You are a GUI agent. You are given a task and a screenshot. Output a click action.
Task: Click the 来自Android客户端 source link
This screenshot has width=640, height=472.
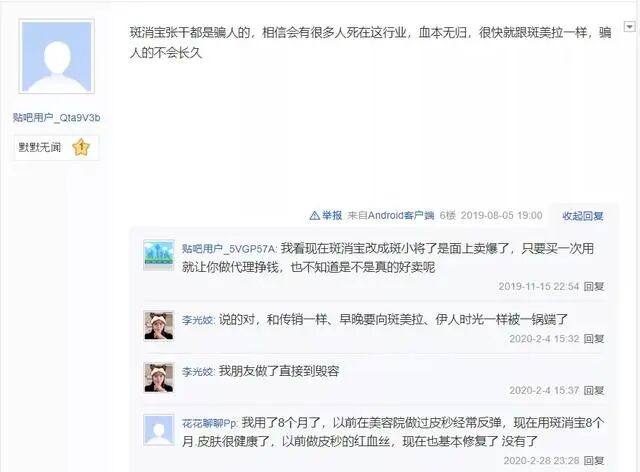[x=391, y=215]
